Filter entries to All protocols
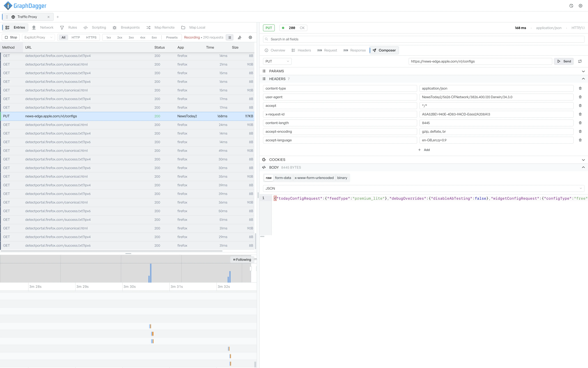 (63, 38)
